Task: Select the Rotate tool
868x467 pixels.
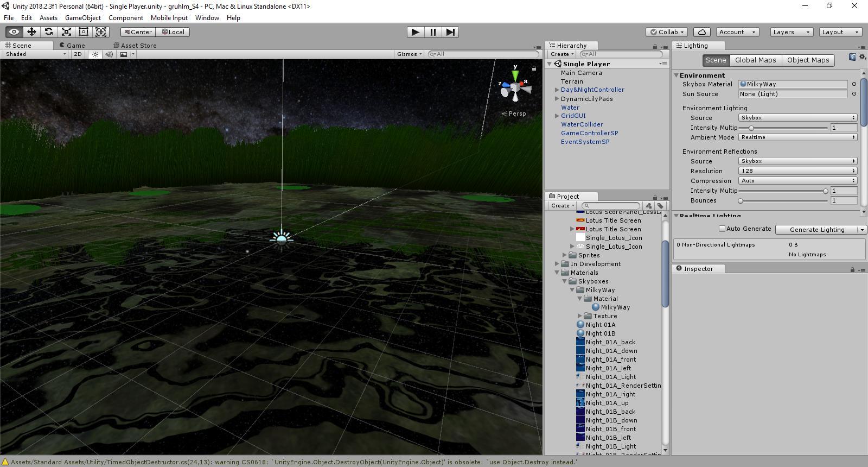Action: point(49,32)
